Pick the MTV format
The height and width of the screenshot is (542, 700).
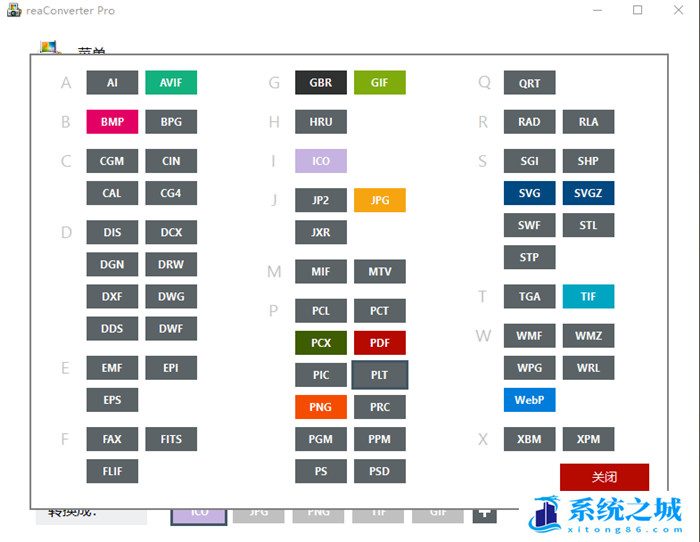(x=379, y=272)
